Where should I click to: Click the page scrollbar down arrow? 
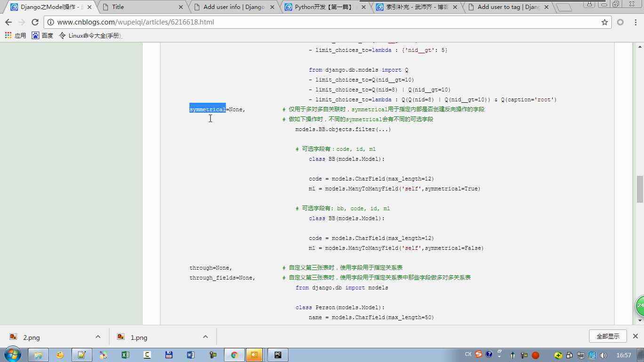click(640, 321)
